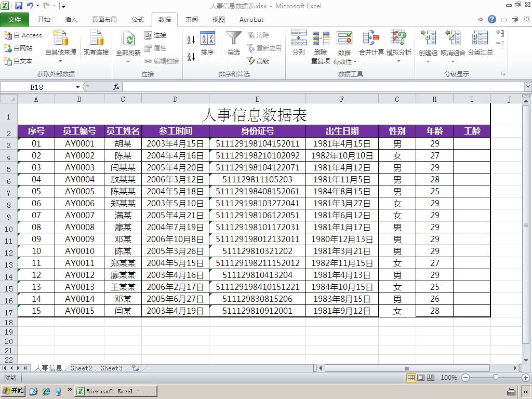
Task: Open 模拟分析 (What-If Analysis) menu
Action: coord(398,46)
